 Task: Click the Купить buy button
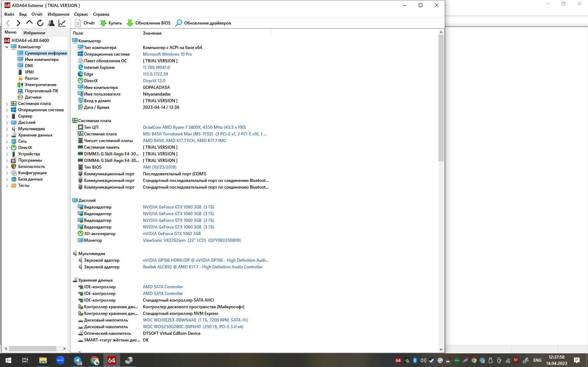[x=111, y=23]
